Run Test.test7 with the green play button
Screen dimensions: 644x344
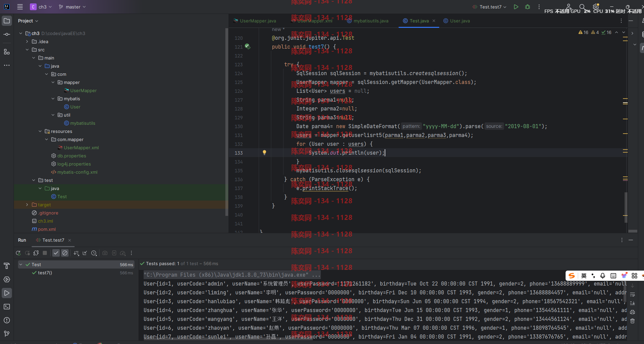(x=516, y=7)
